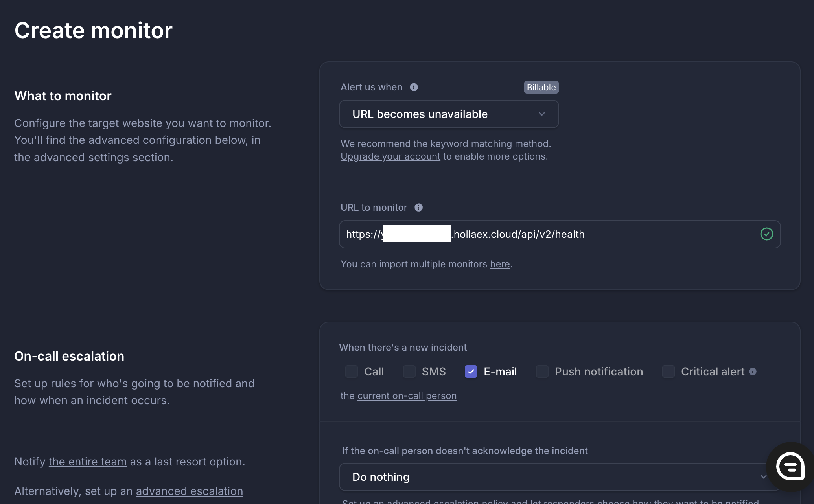Screen dimensions: 814x504
Task: Click the Upgrade your account link
Action: [390, 156]
